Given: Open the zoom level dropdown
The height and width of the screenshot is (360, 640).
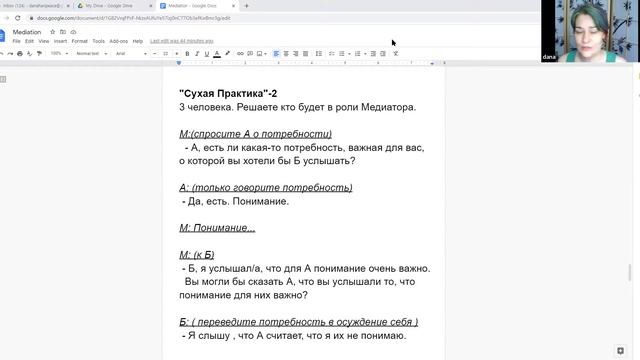Looking at the screenshot, I should pos(59,53).
